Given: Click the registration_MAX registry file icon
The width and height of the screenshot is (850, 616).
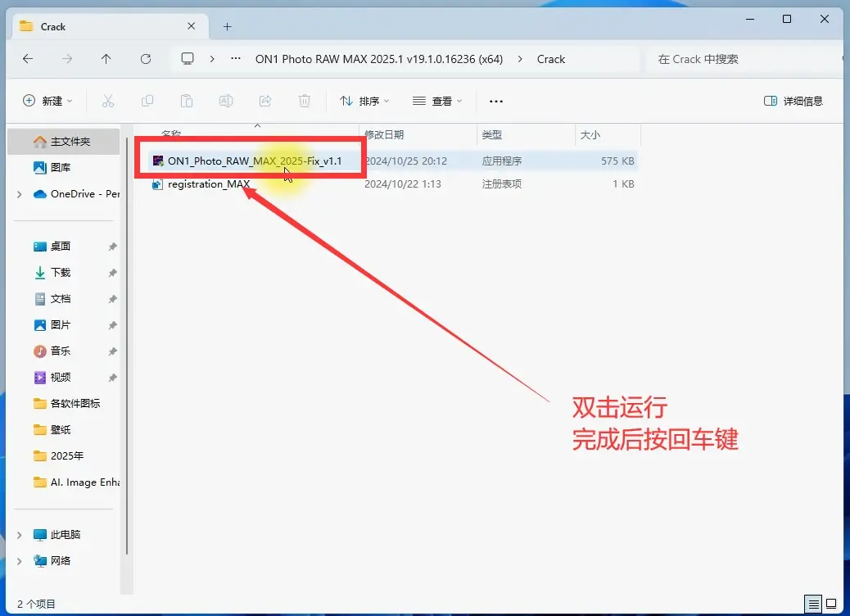Looking at the screenshot, I should click(158, 184).
